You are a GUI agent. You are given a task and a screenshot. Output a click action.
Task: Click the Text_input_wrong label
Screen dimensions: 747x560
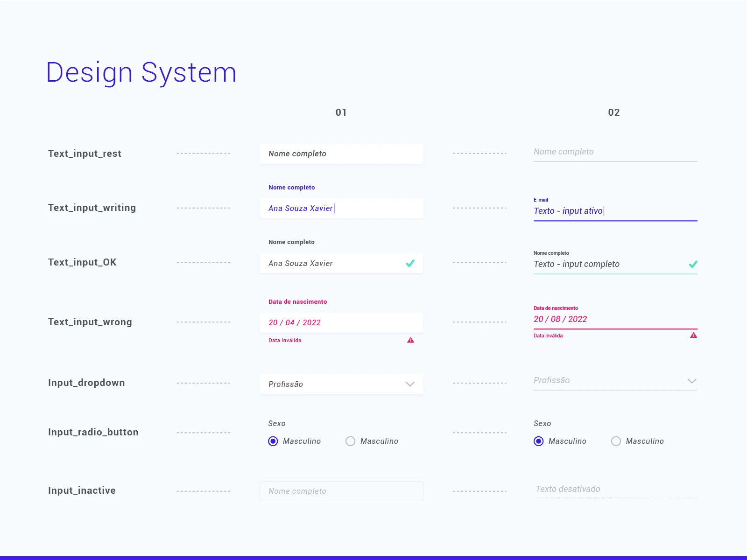90,322
